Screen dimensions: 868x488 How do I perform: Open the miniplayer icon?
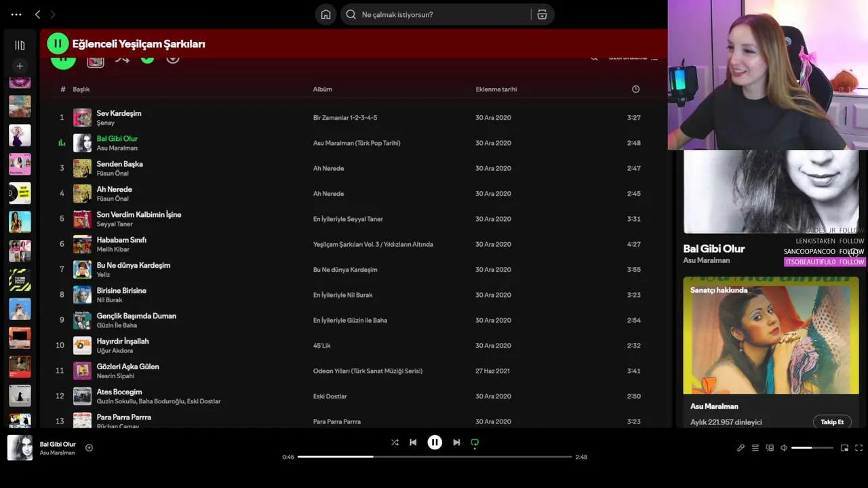click(844, 448)
